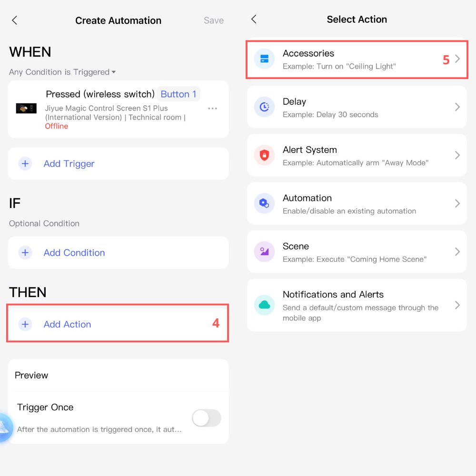Enable the Trigger Once switch

[x=206, y=418]
